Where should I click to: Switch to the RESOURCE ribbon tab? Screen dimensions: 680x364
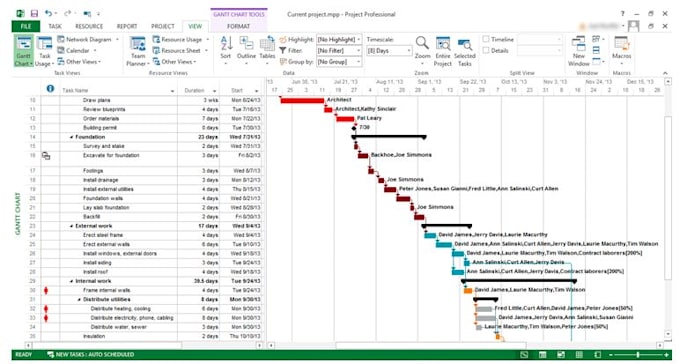point(89,26)
